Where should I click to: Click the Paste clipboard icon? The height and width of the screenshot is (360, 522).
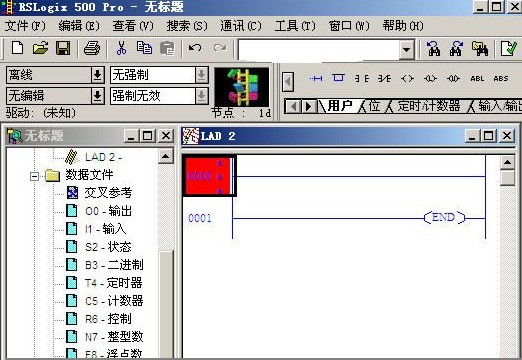167,49
